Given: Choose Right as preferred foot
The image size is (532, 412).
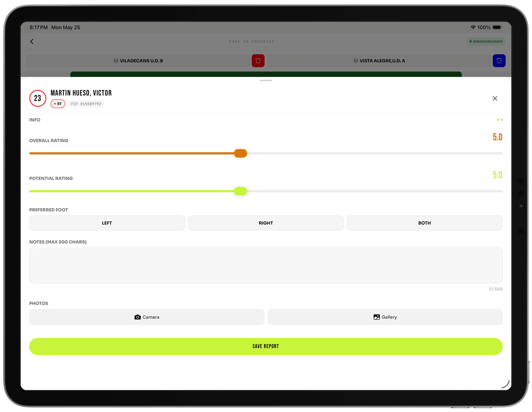Looking at the screenshot, I should (266, 223).
